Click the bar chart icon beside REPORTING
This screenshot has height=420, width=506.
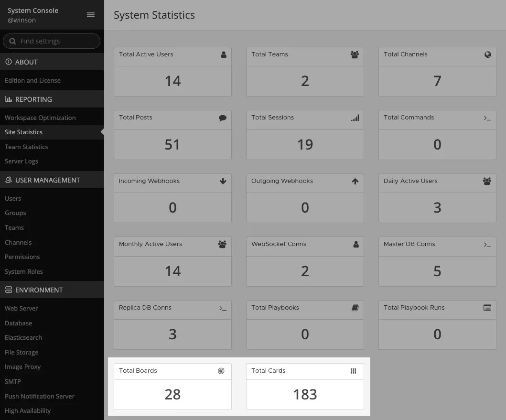9,99
